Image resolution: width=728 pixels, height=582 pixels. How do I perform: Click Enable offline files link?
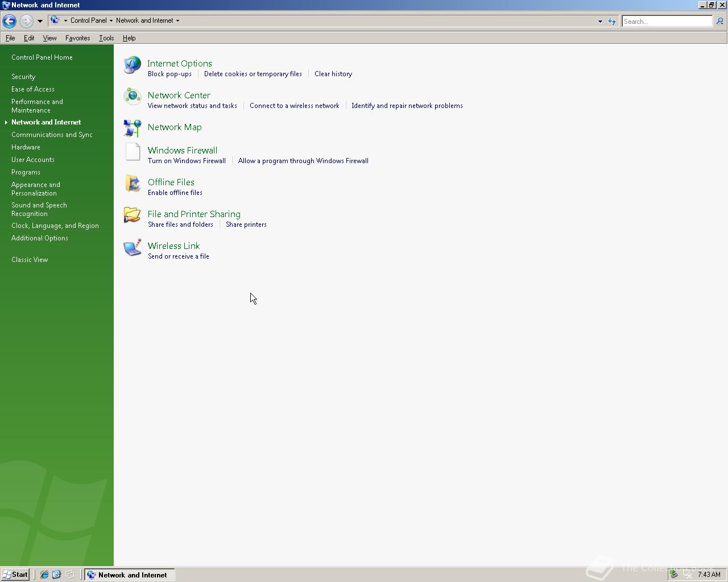[175, 193]
